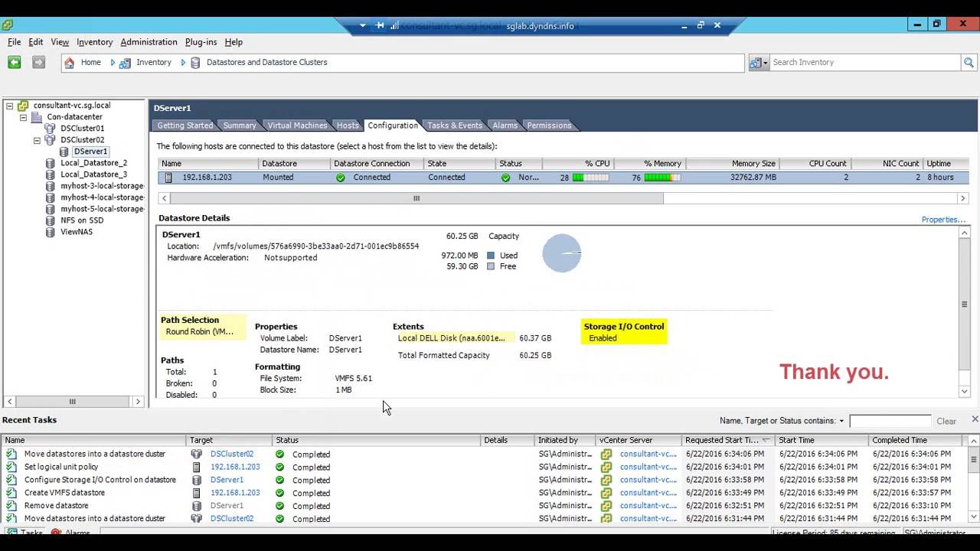Image resolution: width=980 pixels, height=551 pixels.
Task: Select myhost-3-local-storage datastore
Action: [x=103, y=186]
